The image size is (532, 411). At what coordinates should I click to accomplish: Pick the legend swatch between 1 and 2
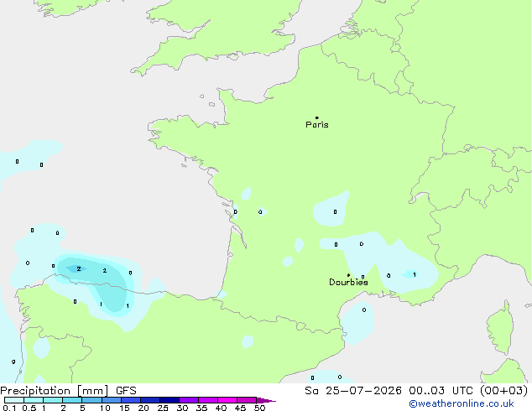tap(53, 400)
